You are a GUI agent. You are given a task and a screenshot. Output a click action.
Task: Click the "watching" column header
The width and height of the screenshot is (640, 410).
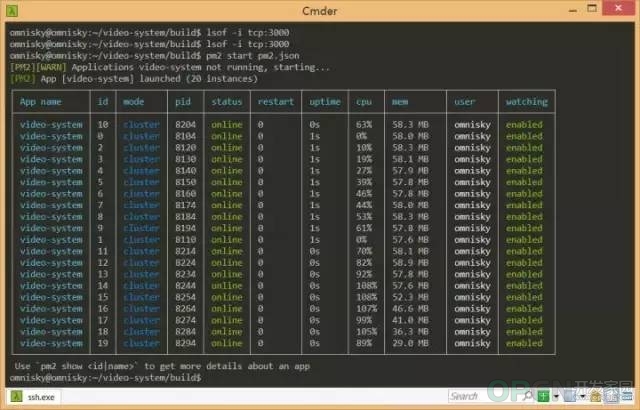click(x=527, y=102)
